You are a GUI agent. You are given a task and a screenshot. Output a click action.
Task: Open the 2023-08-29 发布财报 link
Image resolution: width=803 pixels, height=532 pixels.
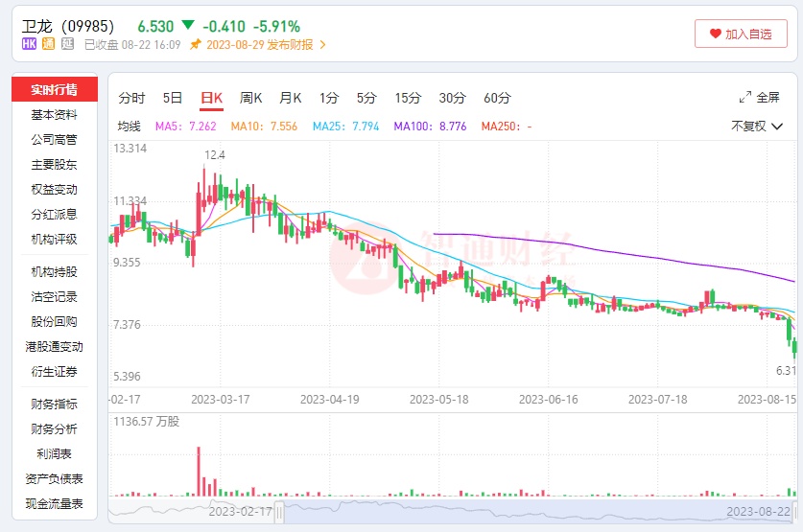click(260, 45)
